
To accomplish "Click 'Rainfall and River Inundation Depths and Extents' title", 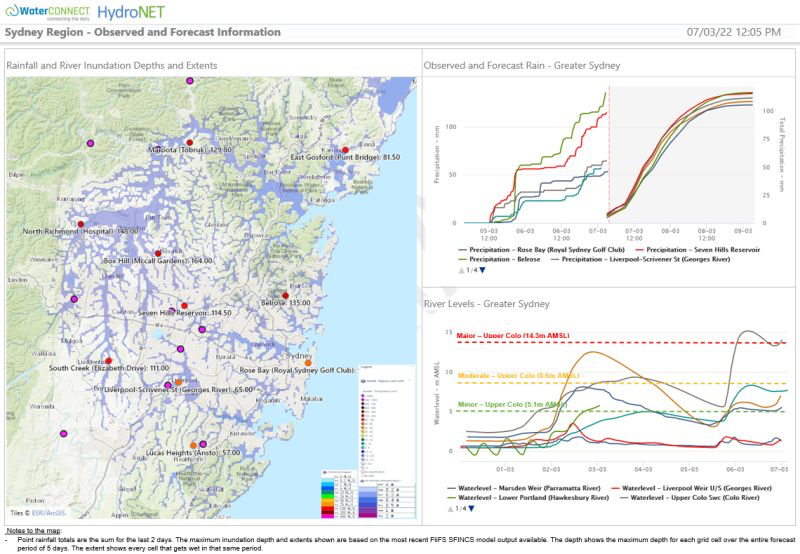I will (112, 65).
